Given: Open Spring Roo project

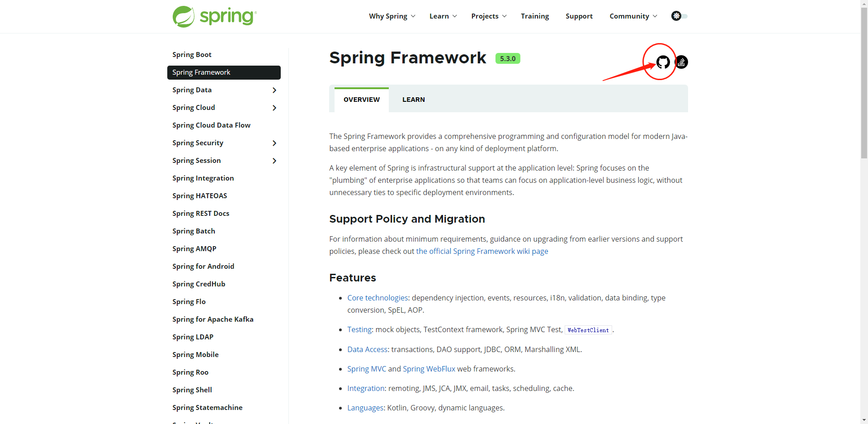Looking at the screenshot, I should (x=190, y=372).
